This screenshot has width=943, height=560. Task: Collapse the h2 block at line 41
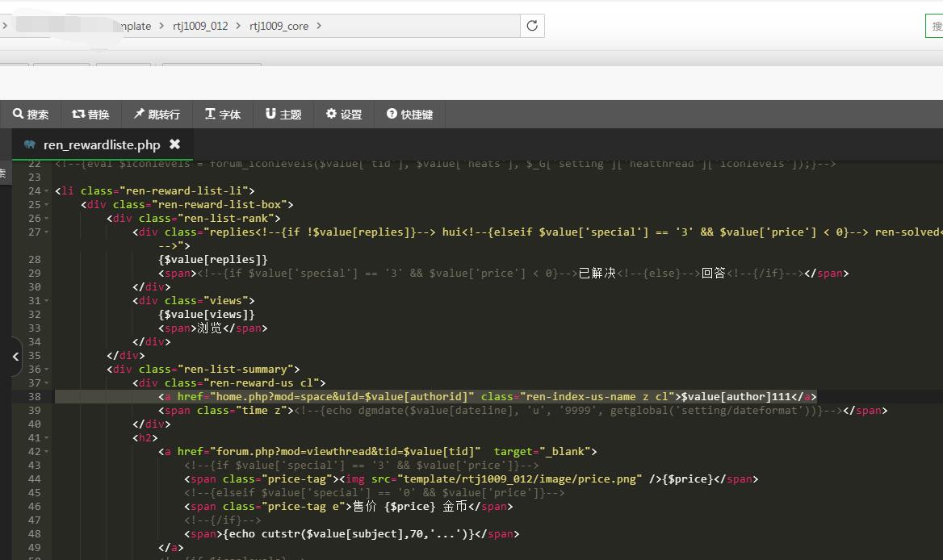pos(47,438)
